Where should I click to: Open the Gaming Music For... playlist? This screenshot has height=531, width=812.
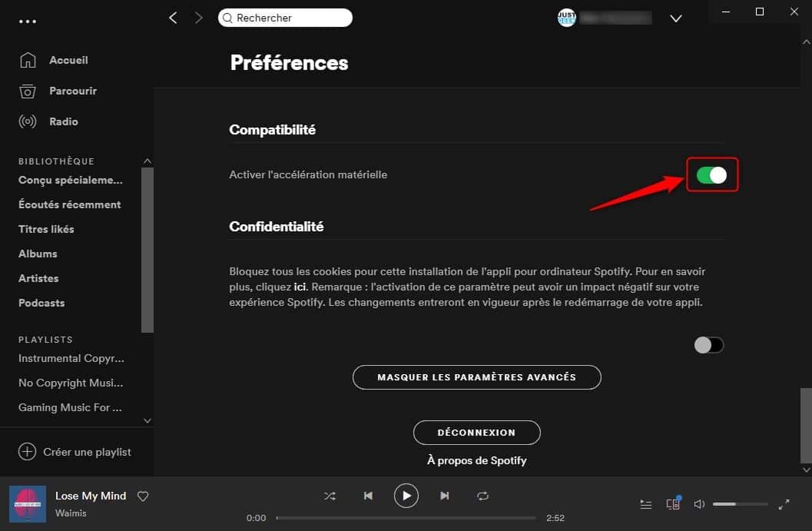click(x=70, y=408)
